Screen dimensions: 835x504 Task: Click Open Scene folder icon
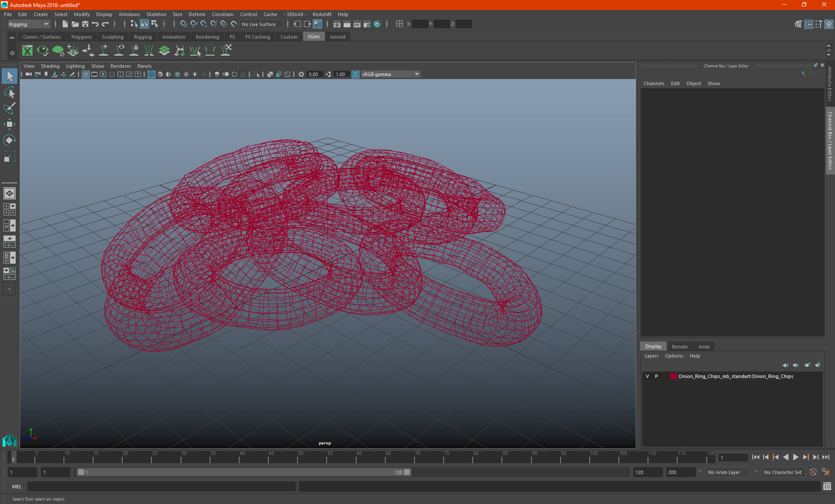[75, 24]
